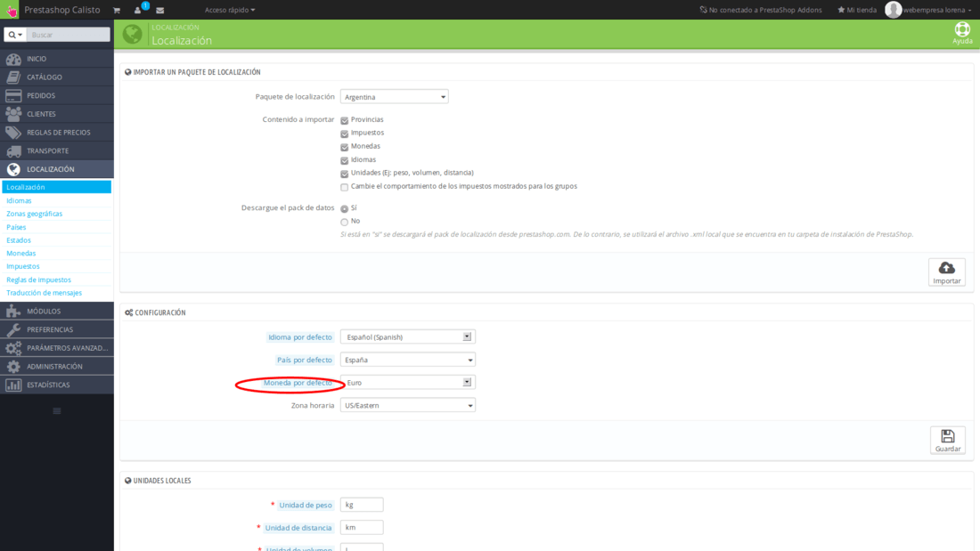Click the Transporte truck icon

(x=13, y=150)
